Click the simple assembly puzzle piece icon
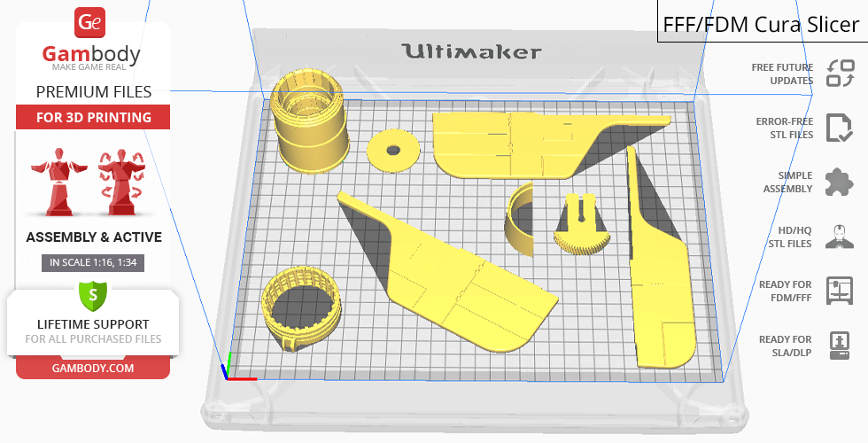This screenshot has height=443, width=868. 840,183
